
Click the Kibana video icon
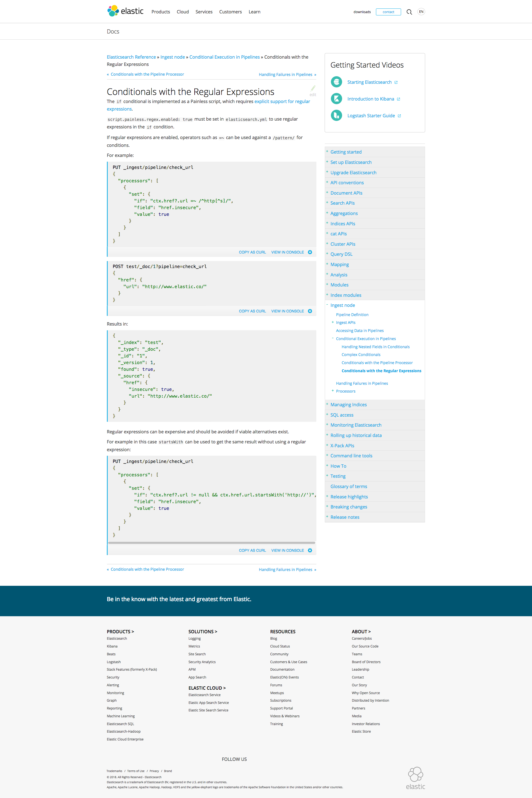point(336,99)
